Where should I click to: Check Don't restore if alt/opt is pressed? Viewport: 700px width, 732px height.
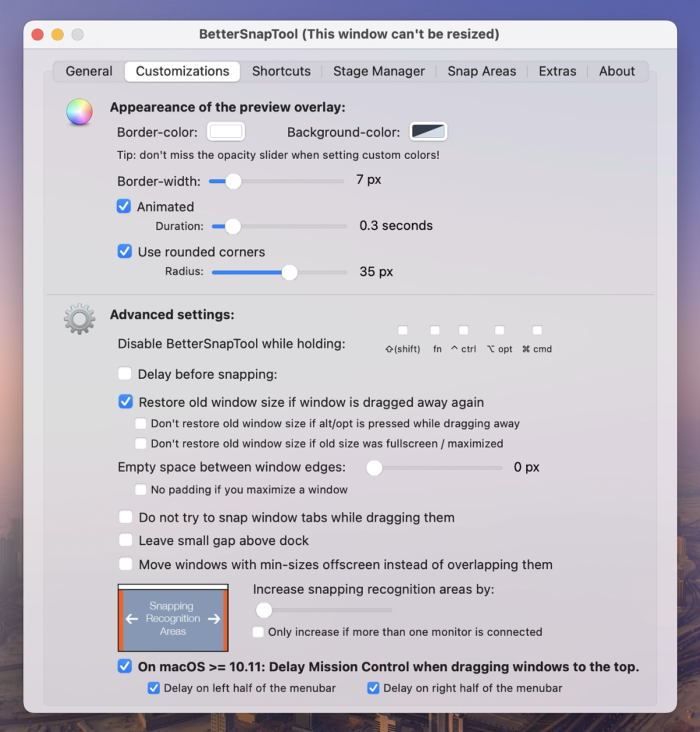141,423
